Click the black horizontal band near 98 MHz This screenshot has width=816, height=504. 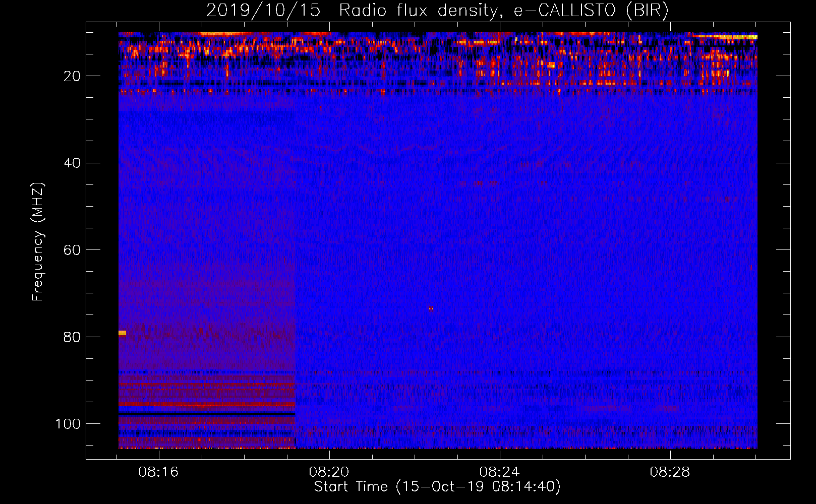pos(207,414)
